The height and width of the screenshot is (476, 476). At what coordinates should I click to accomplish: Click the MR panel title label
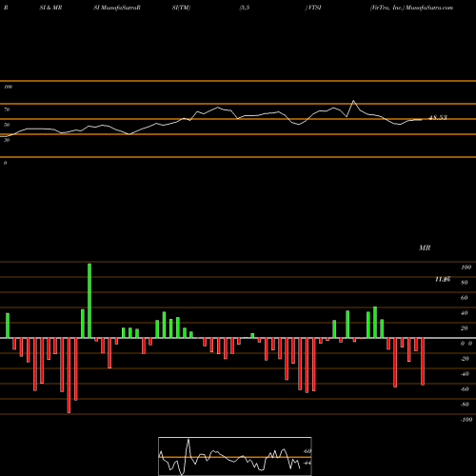[x=425, y=248]
